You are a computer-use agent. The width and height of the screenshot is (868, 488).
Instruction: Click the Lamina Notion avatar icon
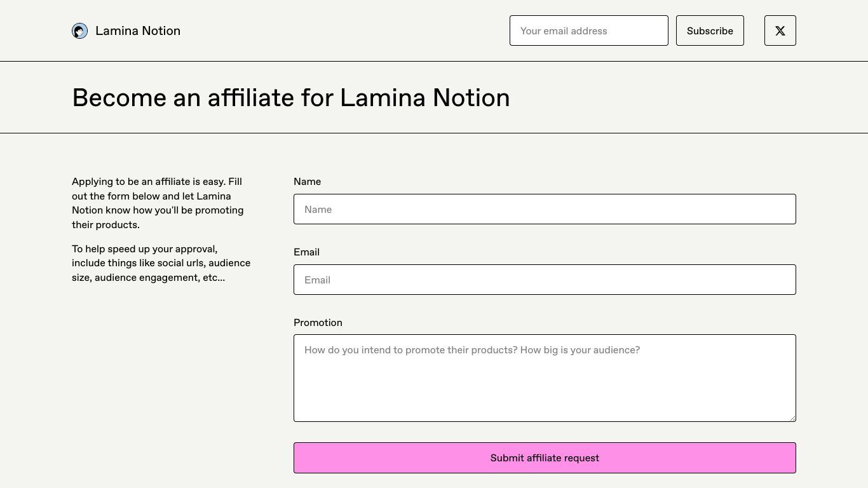(79, 30)
